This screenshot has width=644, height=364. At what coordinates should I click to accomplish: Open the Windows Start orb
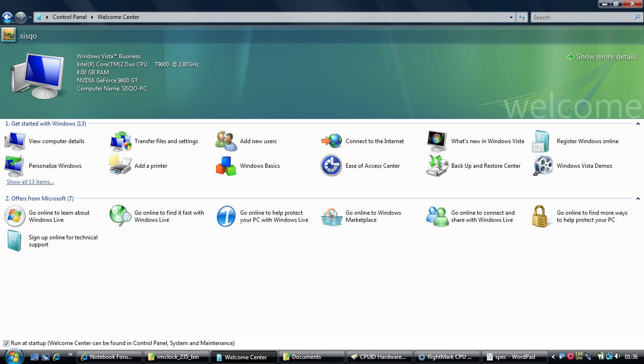coord(13,356)
